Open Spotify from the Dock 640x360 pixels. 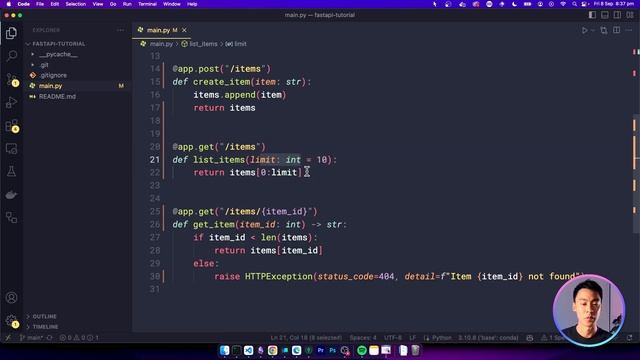click(x=362, y=351)
